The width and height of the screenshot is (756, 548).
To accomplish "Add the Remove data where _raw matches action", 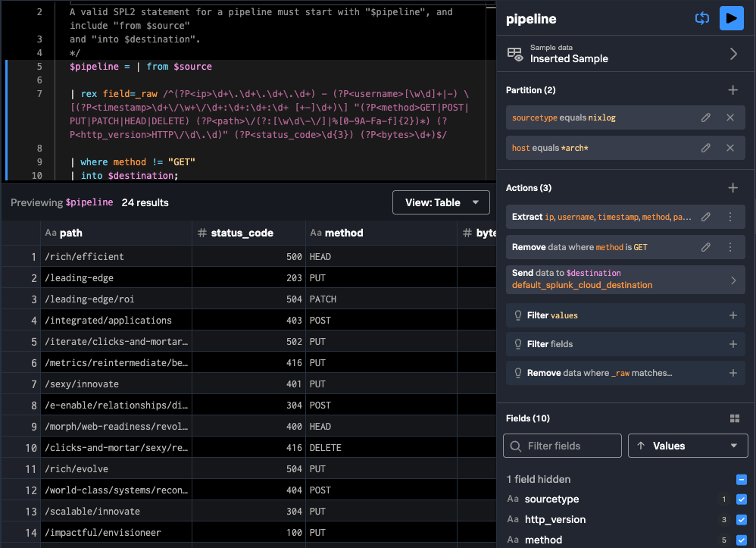I will click(733, 372).
